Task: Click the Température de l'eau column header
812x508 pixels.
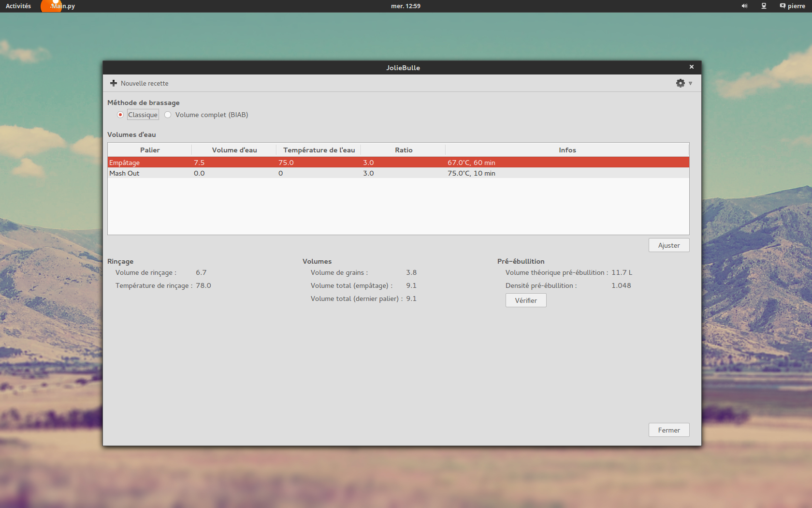Action: point(319,150)
